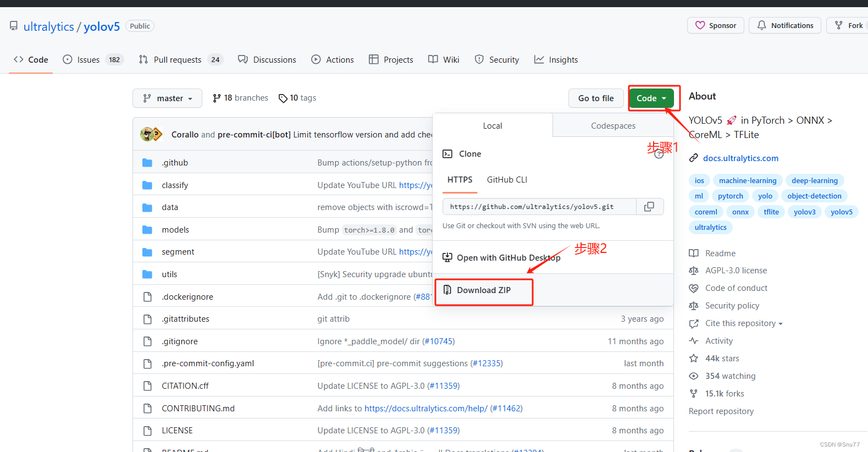Open the Code repository tab
This screenshot has height=452, width=868.
(x=31, y=59)
